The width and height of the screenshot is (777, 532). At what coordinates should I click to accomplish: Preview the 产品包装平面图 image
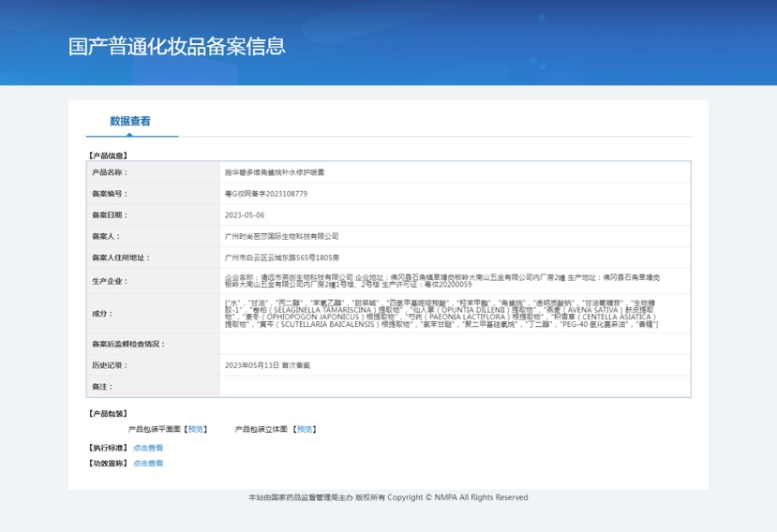coord(196,430)
